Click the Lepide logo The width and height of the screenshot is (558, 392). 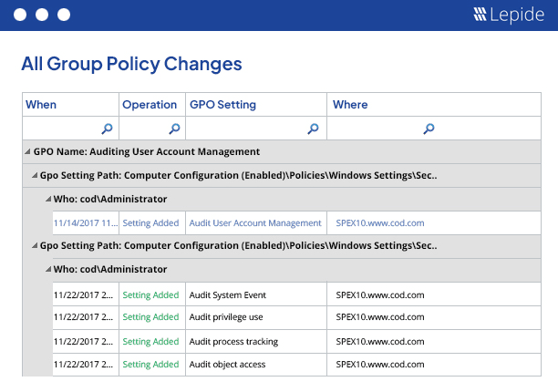[510, 15]
